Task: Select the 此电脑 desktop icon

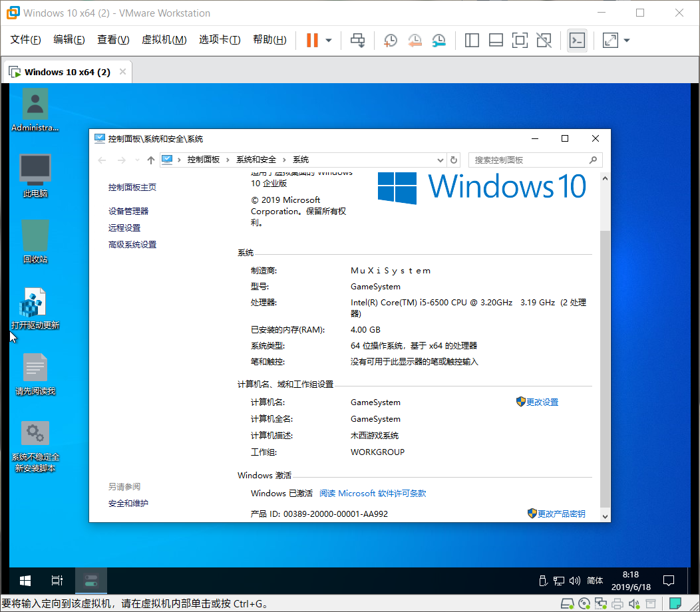Action: pyautogui.click(x=35, y=176)
